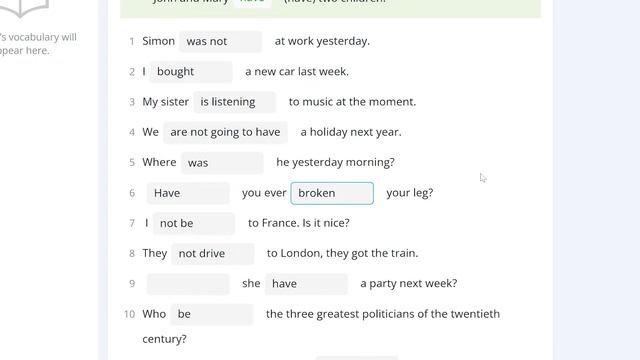Select the 'Have' input in sentence 6
Viewport: 640px width, 360px height.
(x=188, y=193)
